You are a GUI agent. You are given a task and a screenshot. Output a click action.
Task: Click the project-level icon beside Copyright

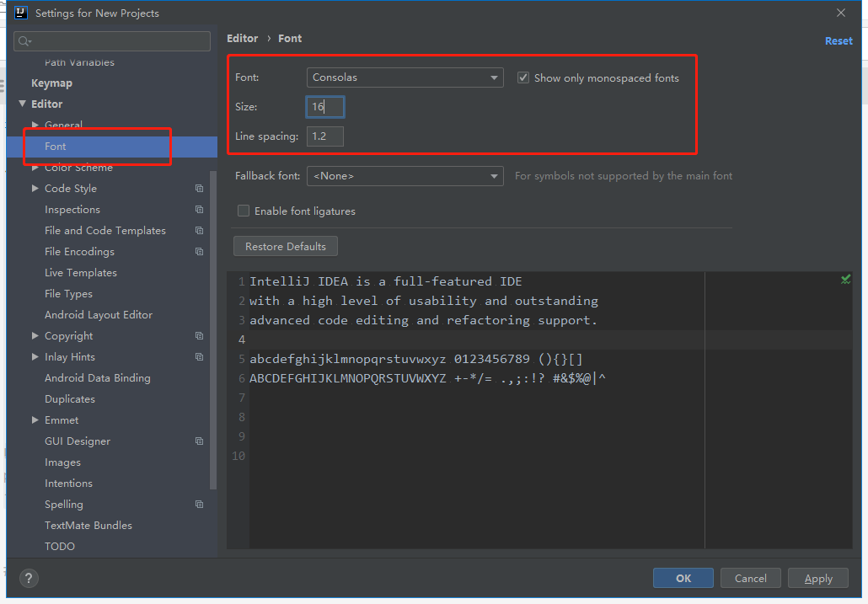pyautogui.click(x=199, y=336)
